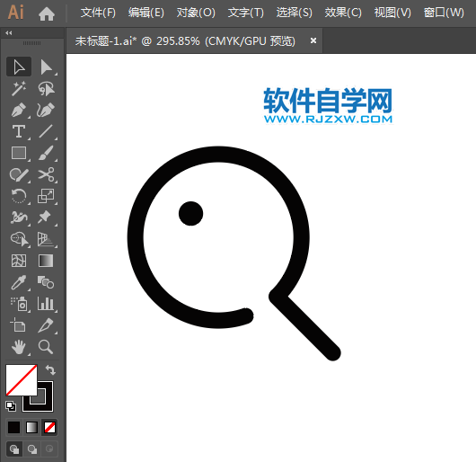Select the Direct Selection tool
The image size is (476, 462).
coord(46,67)
